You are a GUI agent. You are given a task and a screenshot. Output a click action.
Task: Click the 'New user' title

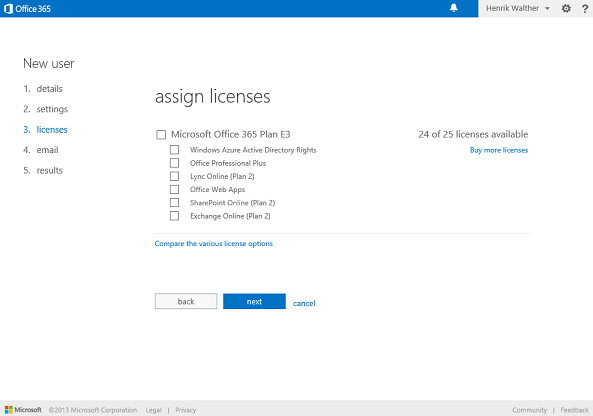tap(49, 64)
